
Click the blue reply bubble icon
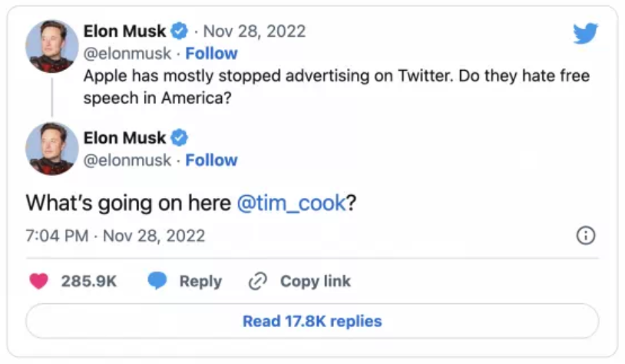pos(157,281)
